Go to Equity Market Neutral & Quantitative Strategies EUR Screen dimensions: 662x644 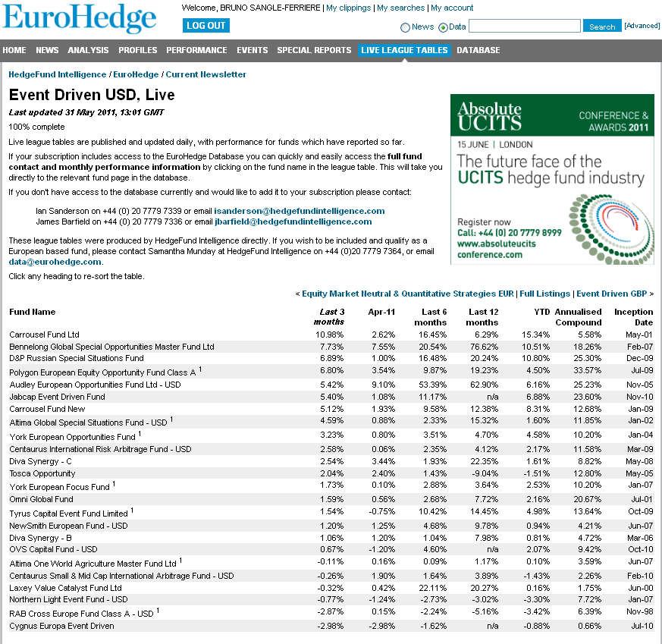[408, 294]
